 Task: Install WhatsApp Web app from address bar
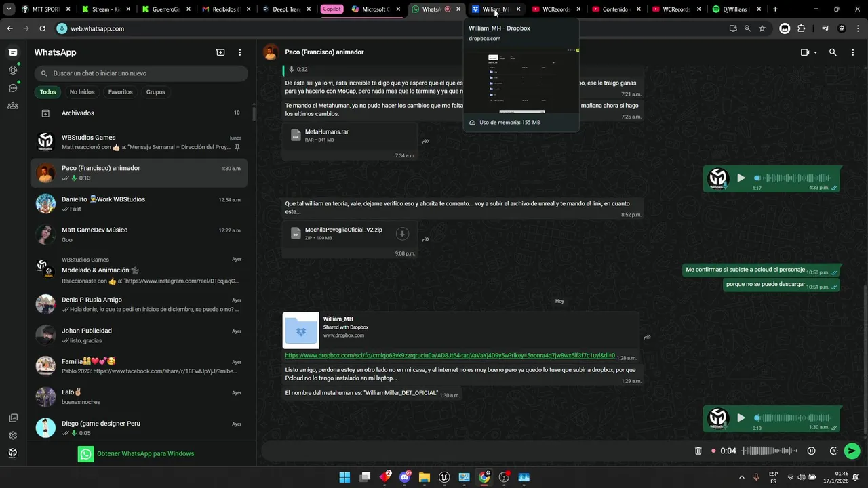click(x=733, y=28)
